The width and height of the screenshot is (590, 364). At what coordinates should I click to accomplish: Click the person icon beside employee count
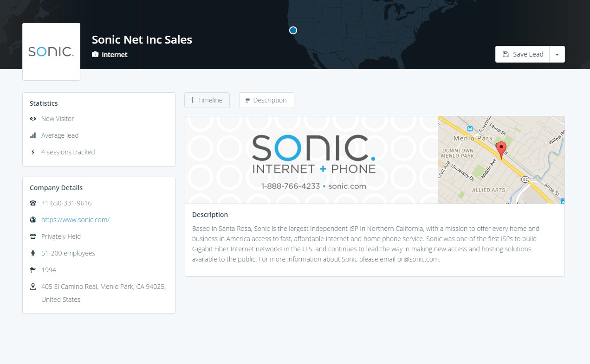coord(32,253)
